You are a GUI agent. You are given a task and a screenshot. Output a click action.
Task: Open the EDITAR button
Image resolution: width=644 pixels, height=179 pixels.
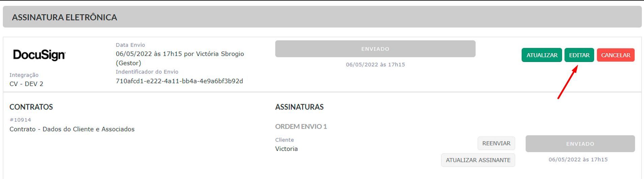coord(579,55)
